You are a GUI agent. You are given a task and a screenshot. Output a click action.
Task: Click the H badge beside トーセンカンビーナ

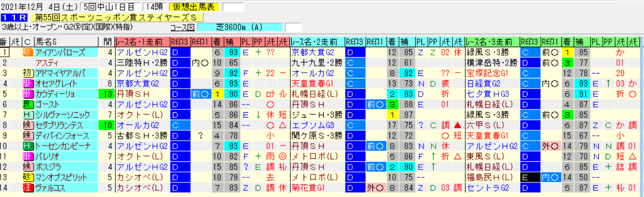tap(28, 146)
